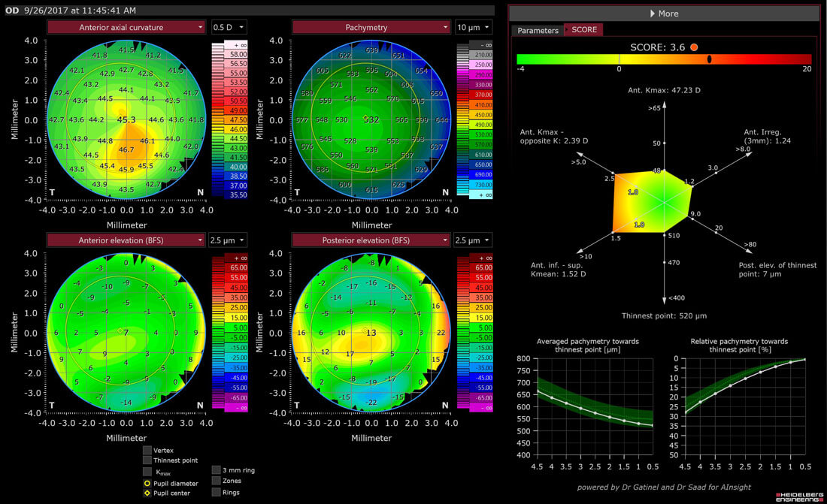
Task: Select the SCORE tab
Action: tap(584, 30)
